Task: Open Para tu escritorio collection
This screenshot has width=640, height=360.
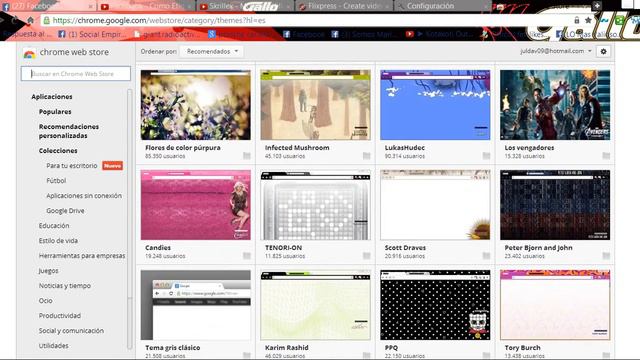Action: pos(71,166)
